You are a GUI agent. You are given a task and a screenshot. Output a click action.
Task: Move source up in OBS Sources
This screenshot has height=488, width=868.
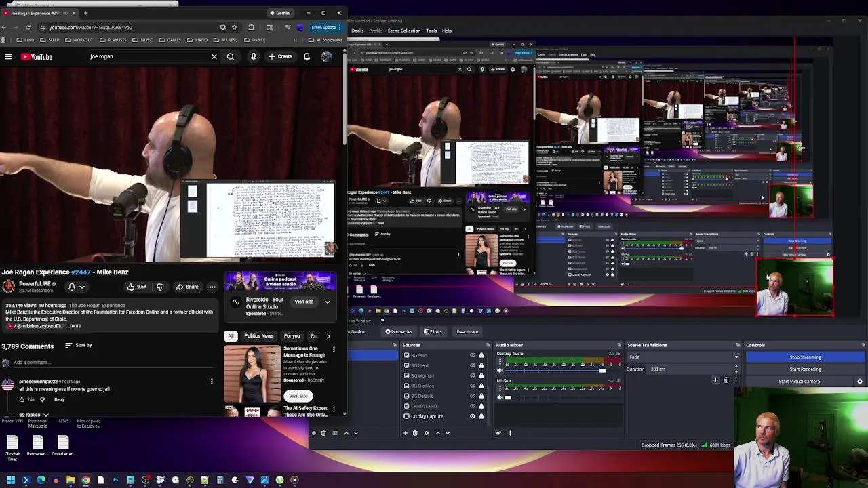(437, 433)
